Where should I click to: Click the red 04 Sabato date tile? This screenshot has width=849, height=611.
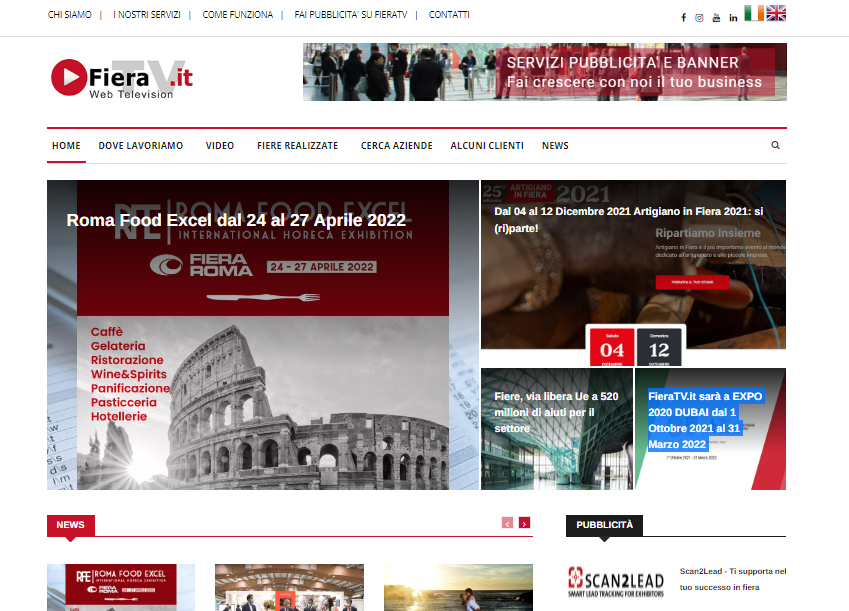point(612,347)
